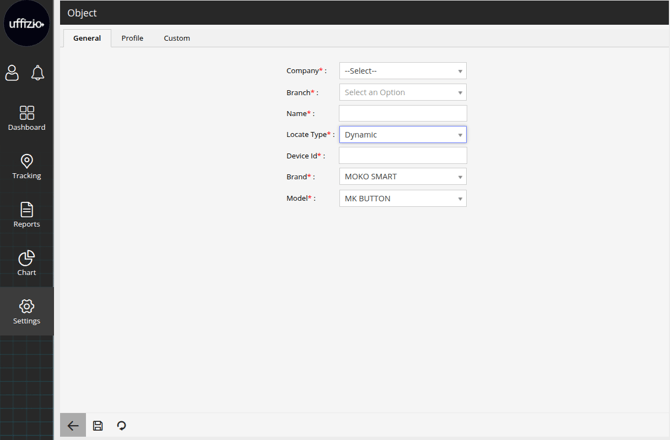Open the user profile icon
This screenshot has height=440, width=670.
point(12,73)
